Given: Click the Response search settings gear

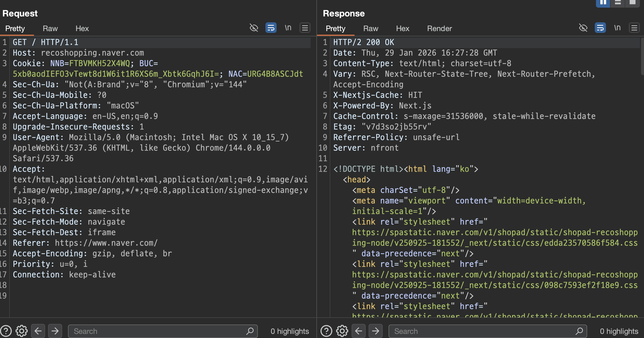Looking at the screenshot, I should click(342, 331).
